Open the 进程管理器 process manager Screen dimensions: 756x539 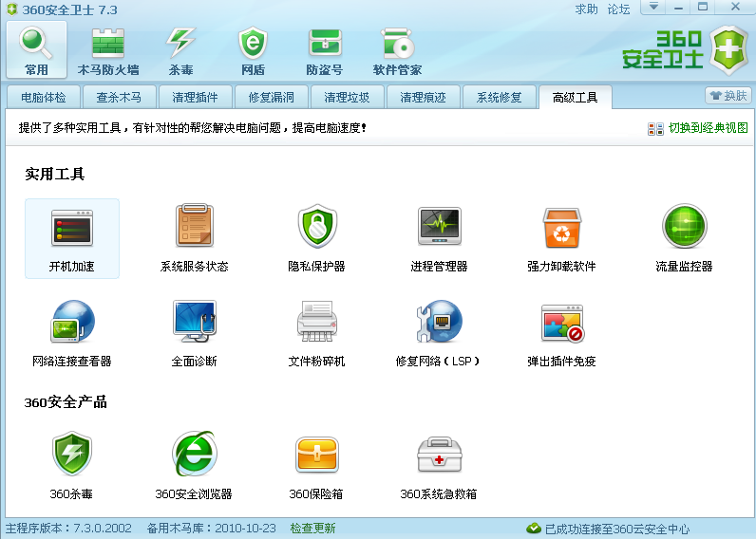(439, 238)
